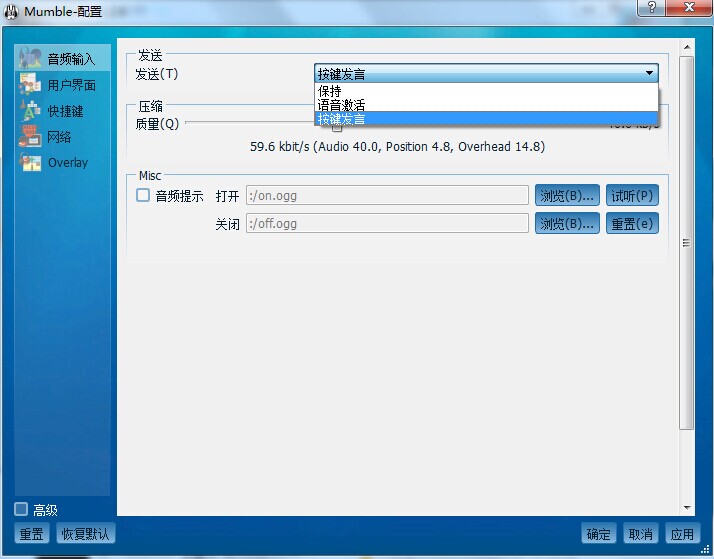Open the 音频输入 audio input section icon
Screen dimensions: 714x559
tap(30, 58)
